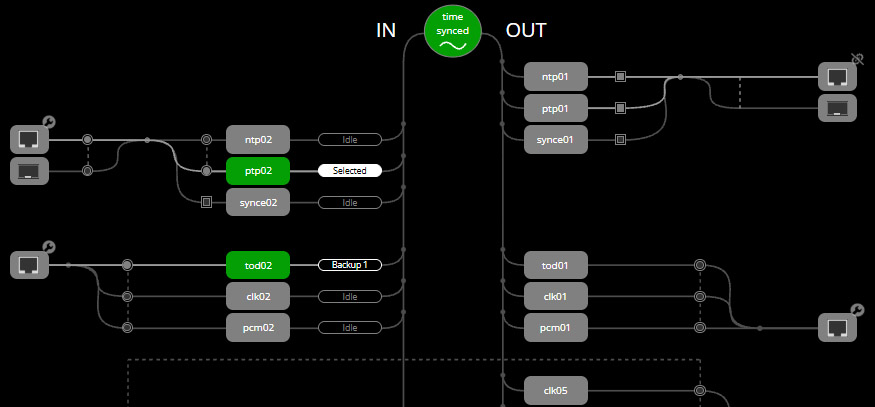This screenshot has width=875, height=407.
Task: Toggle the square connector next to ntp01
Action: click(x=620, y=77)
